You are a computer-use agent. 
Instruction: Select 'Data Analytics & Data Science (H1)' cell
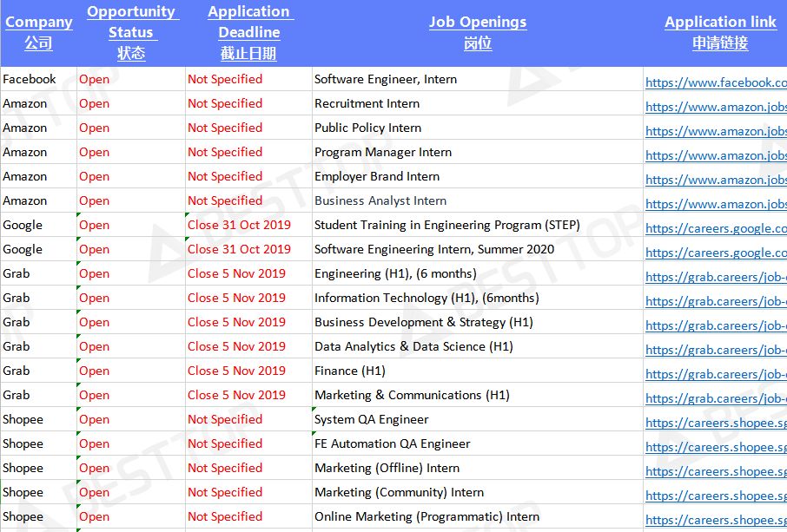(x=477, y=346)
